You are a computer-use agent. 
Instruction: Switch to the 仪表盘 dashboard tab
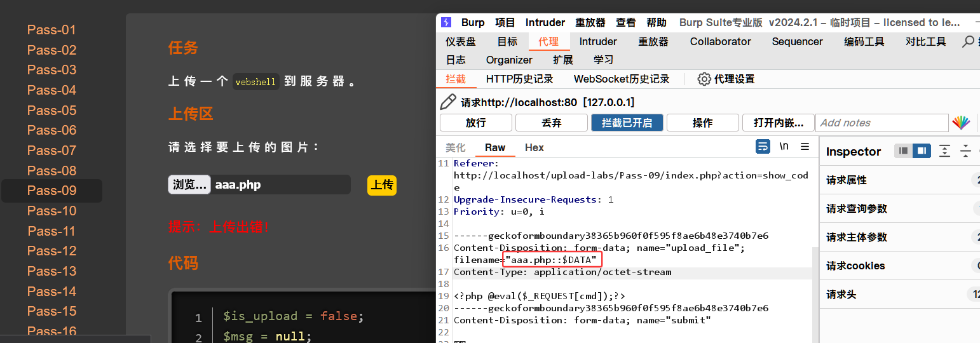461,41
